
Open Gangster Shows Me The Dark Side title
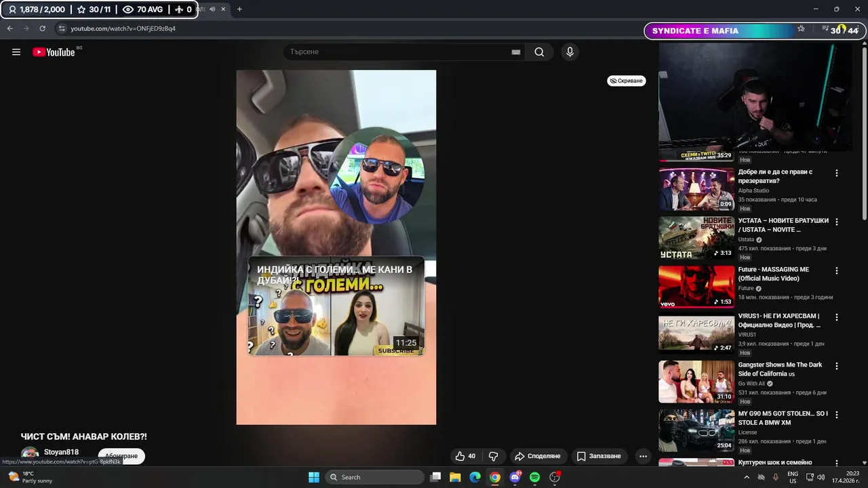pyautogui.click(x=780, y=369)
